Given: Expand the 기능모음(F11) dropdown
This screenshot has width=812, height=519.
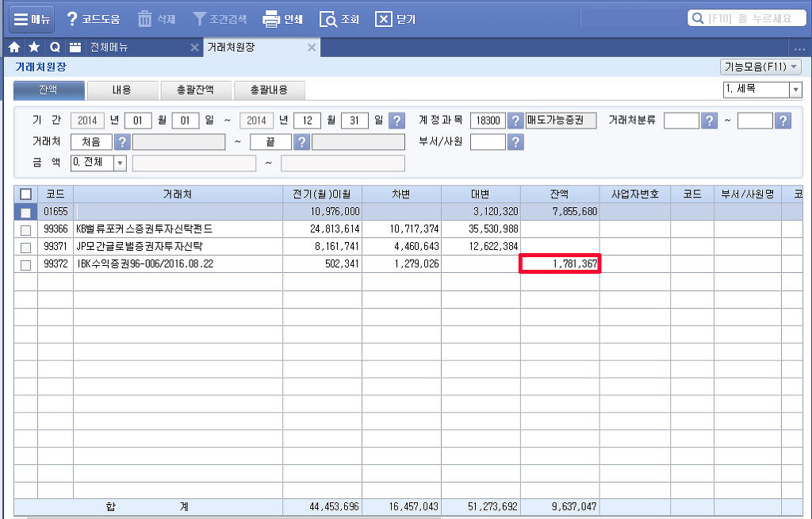Looking at the screenshot, I should (760, 67).
